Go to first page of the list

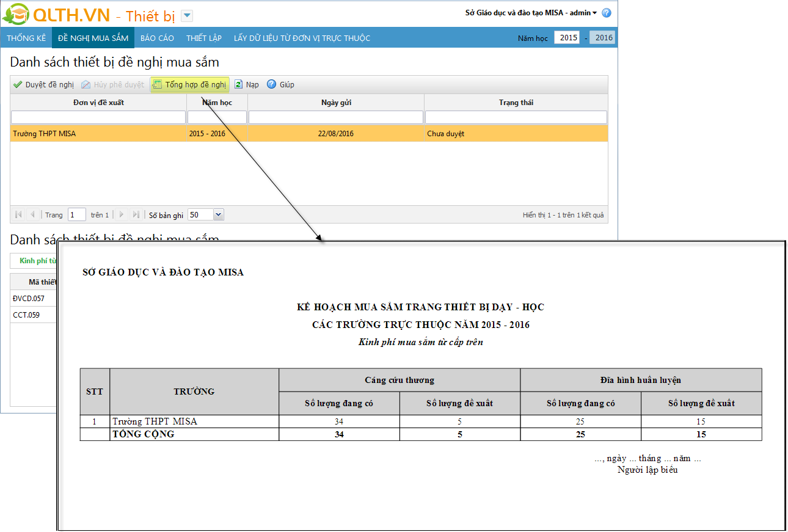coord(18,215)
